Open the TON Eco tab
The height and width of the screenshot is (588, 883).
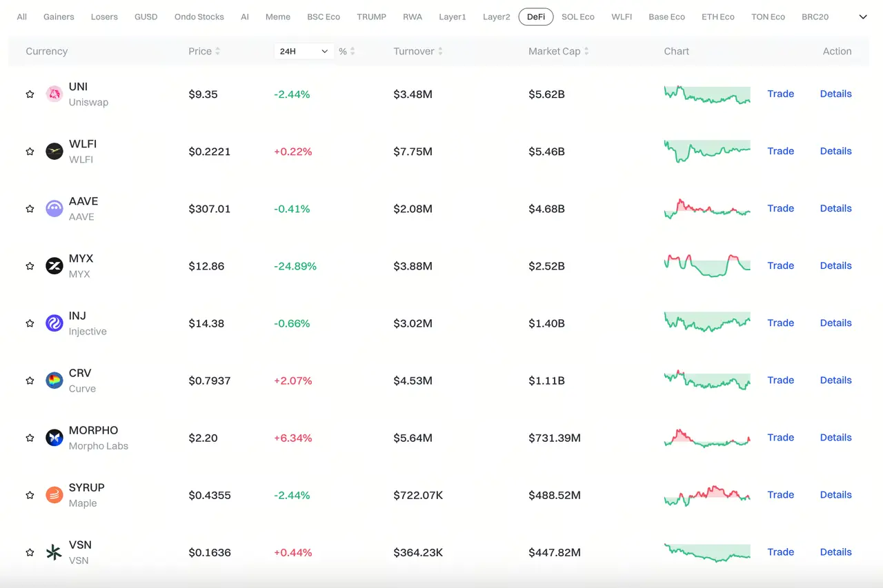point(768,17)
